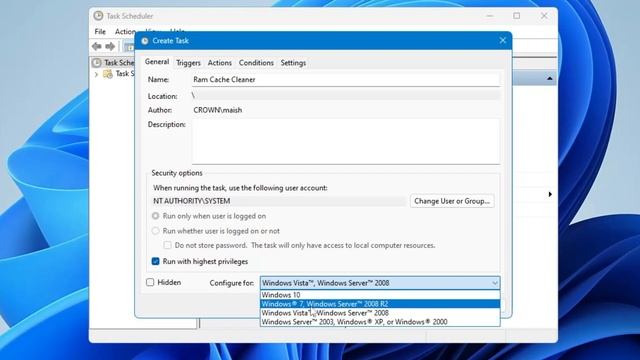Image resolution: width=640 pixels, height=360 pixels.
Task: Close the Create Task dialog
Action: 502,40
